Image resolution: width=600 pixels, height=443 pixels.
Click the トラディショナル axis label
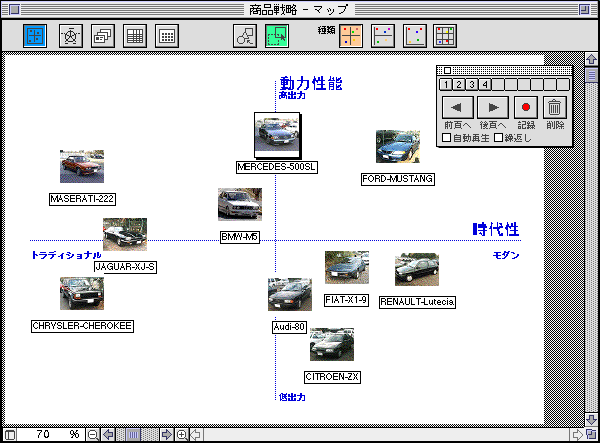coord(66,255)
